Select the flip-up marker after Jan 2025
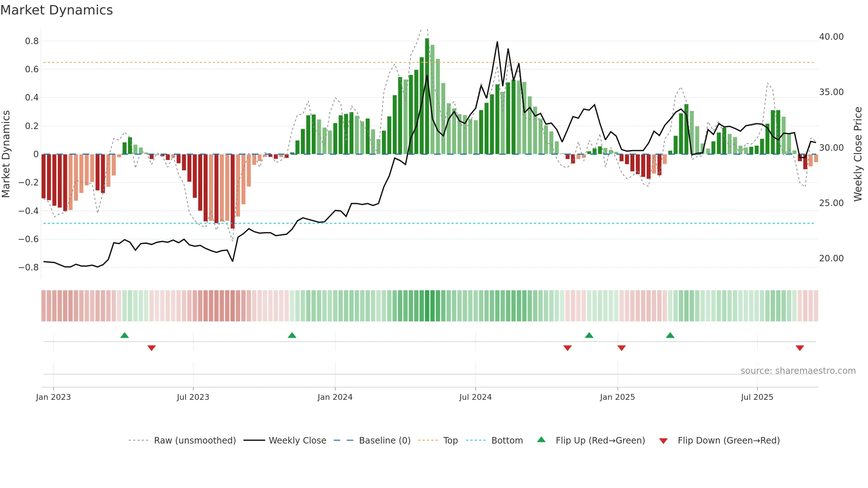The width and height of the screenshot is (868, 488). (x=670, y=335)
